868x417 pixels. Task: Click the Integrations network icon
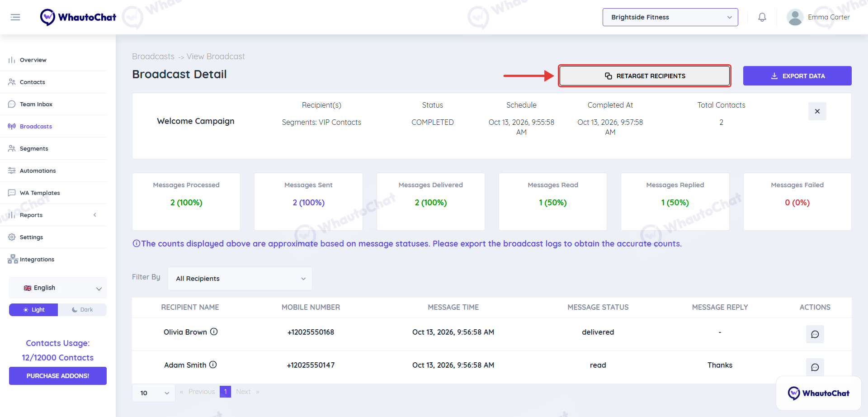click(13, 259)
